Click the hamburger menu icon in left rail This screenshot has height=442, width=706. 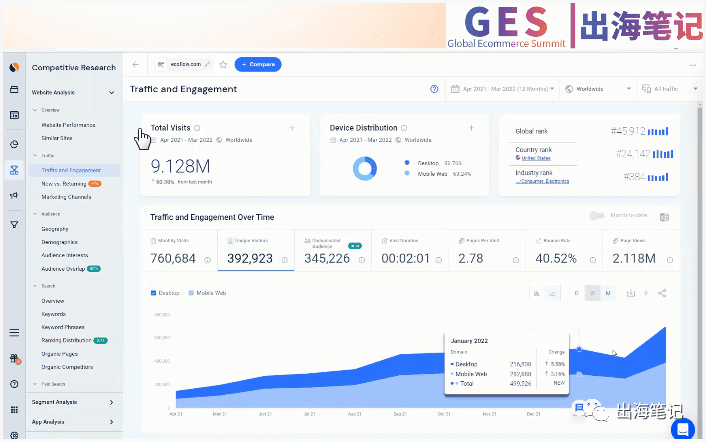pos(14,333)
